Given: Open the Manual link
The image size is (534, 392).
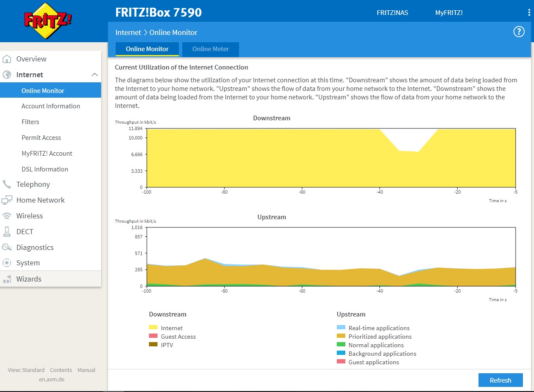Looking at the screenshot, I should 86,370.
